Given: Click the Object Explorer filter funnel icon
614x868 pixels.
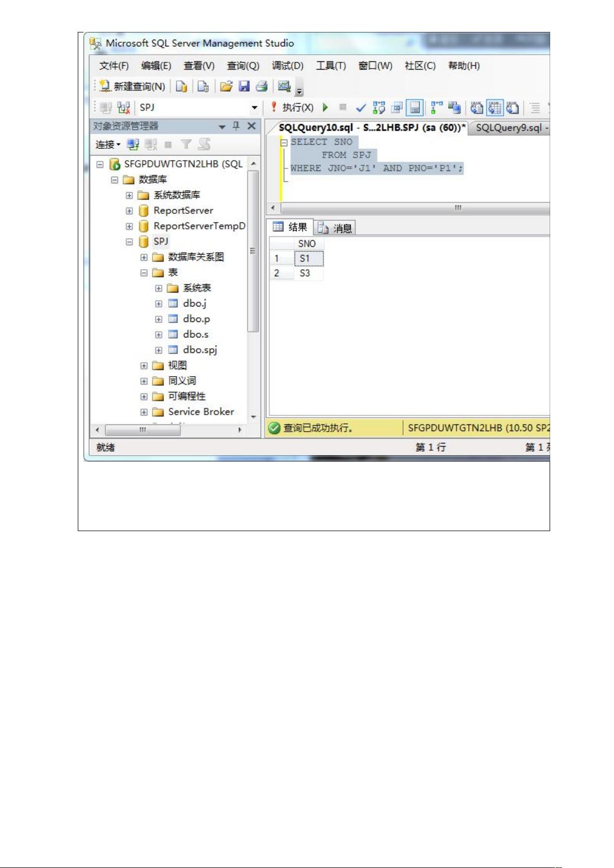Looking at the screenshot, I should (186, 145).
